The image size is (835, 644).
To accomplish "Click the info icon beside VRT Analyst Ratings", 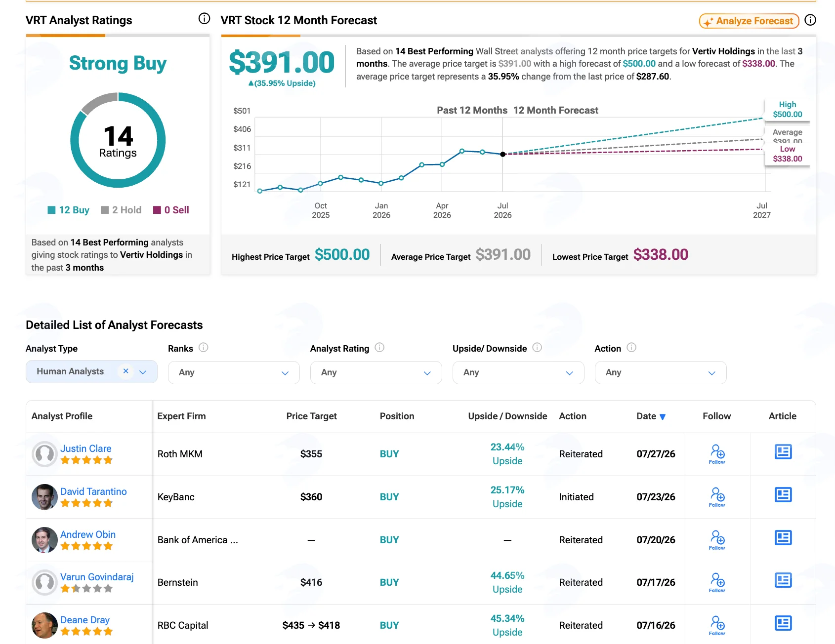I will pos(204,19).
